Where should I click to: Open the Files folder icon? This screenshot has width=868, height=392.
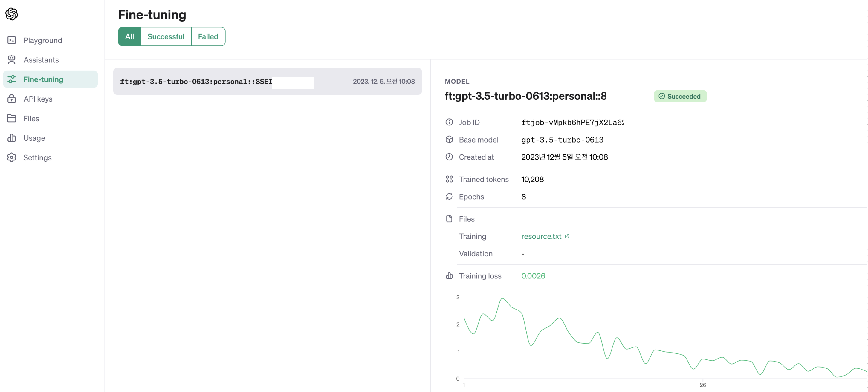tap(12, 118)
